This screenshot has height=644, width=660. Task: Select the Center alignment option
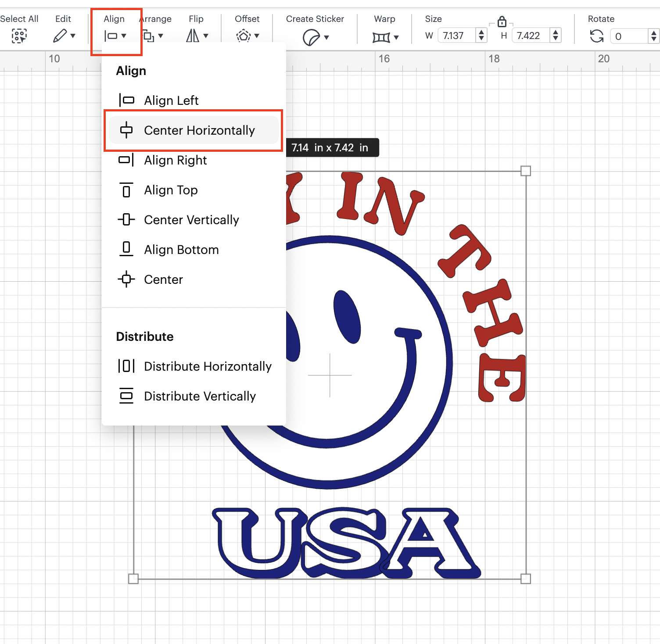tap(194, 279)
